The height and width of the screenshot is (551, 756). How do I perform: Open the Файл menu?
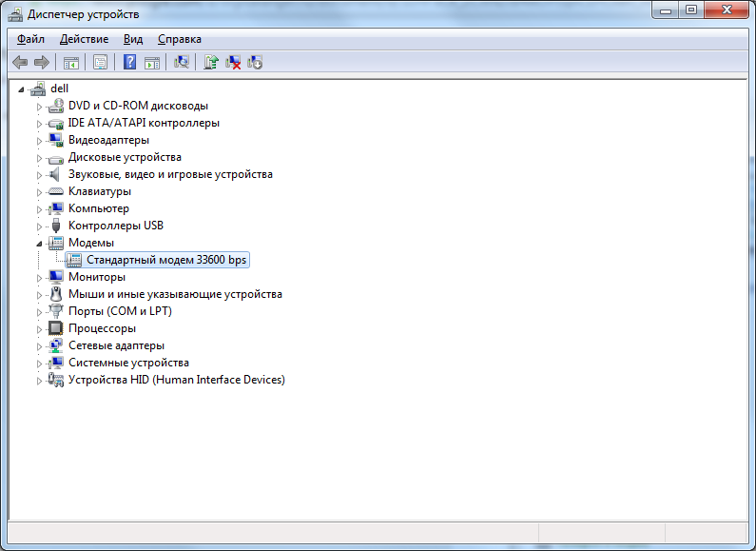coord(30,39)
